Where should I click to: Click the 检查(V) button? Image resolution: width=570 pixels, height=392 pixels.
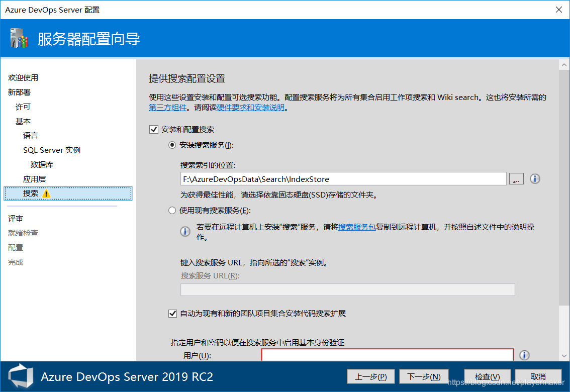[487, 376]
